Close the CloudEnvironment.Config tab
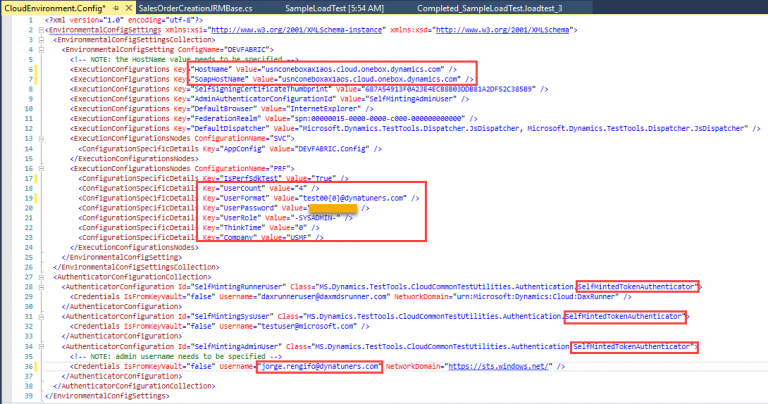768x404 pixels. coord(129,8)
